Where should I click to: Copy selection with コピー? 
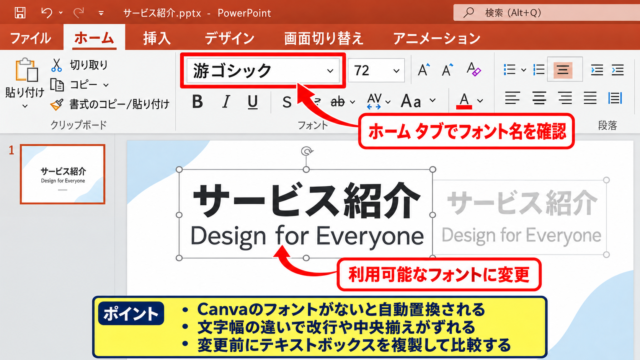click(x=74, y=84)
